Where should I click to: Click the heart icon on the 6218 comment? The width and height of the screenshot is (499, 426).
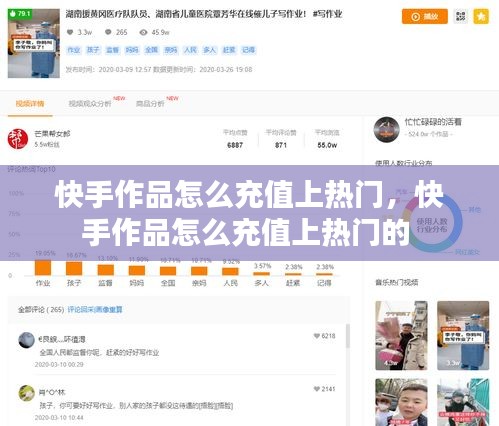(317, 336)
